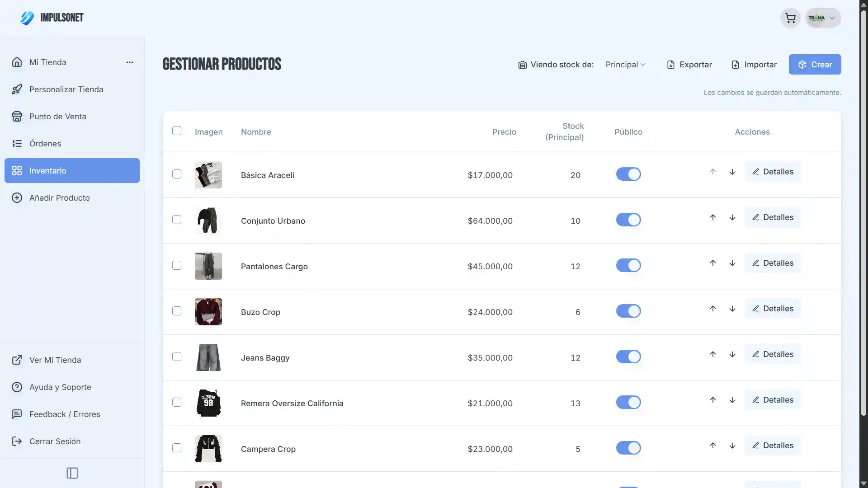Open Detalles for Remera Oversize California

click(773, 400)
